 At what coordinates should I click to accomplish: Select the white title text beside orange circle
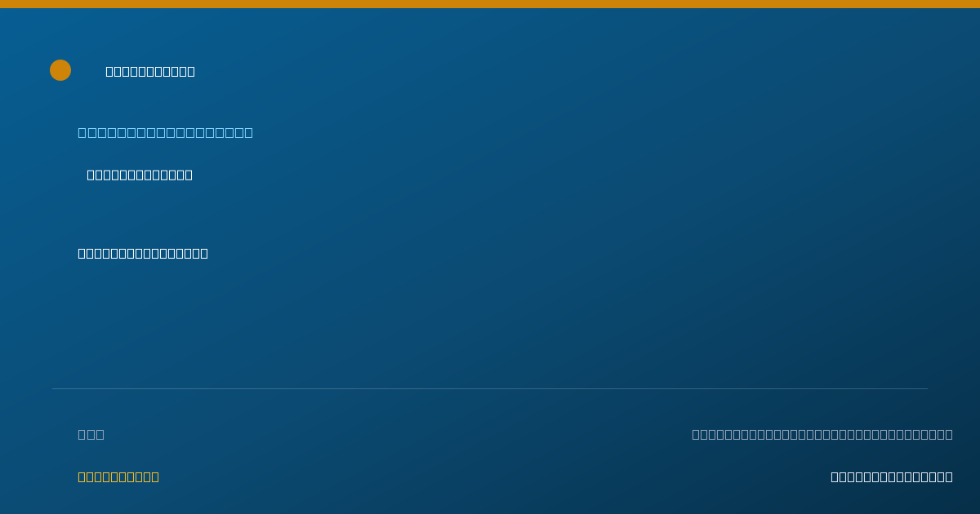point(150,71)
